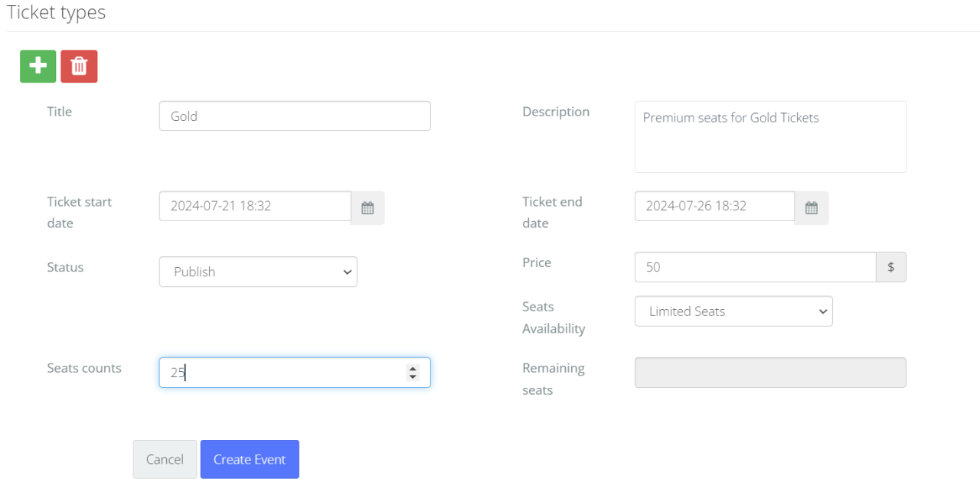Submit the form with Create Event
The height and width of the screenshot is (482, 980).
click(x=250, y=459)
